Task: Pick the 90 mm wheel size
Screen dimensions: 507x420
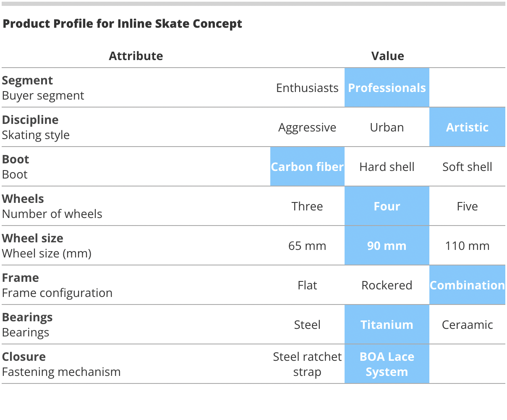Action: (x=387, y=246)
